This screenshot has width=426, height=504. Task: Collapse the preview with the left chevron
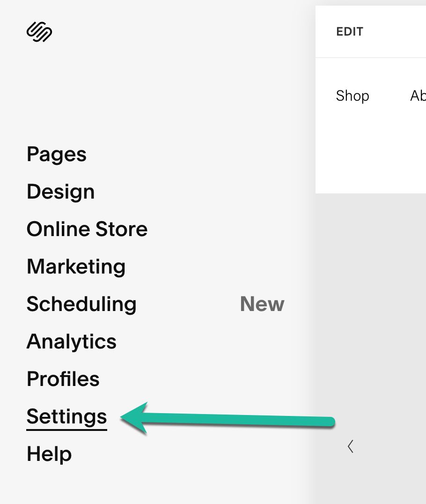click(x=350, y=446)
